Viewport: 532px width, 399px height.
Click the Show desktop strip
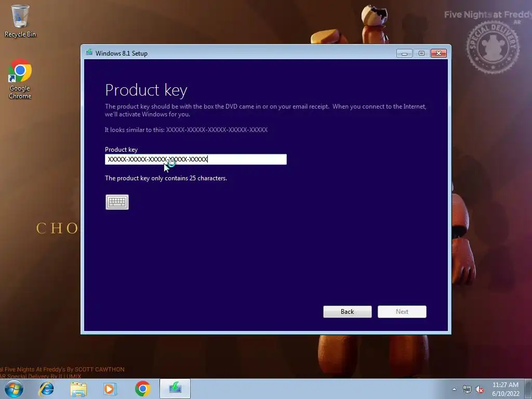[x=528, y=389]
